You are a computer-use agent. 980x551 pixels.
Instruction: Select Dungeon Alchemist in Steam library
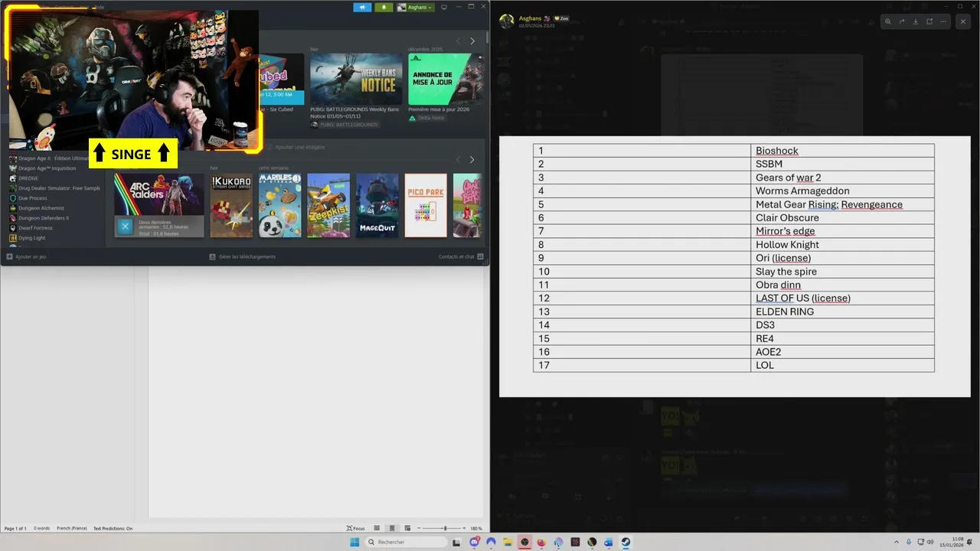(x=41, y=208)
